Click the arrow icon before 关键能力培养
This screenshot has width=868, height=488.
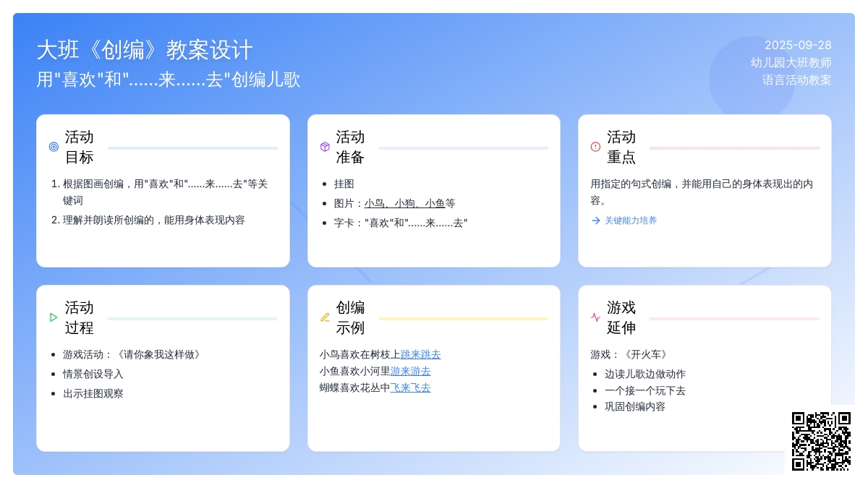pyautogui.click(x=596, y=221)
